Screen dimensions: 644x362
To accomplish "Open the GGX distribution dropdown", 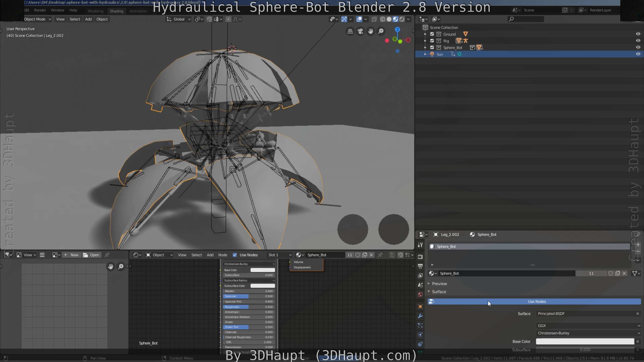I will pyautogui.click(x=588, y=326).
